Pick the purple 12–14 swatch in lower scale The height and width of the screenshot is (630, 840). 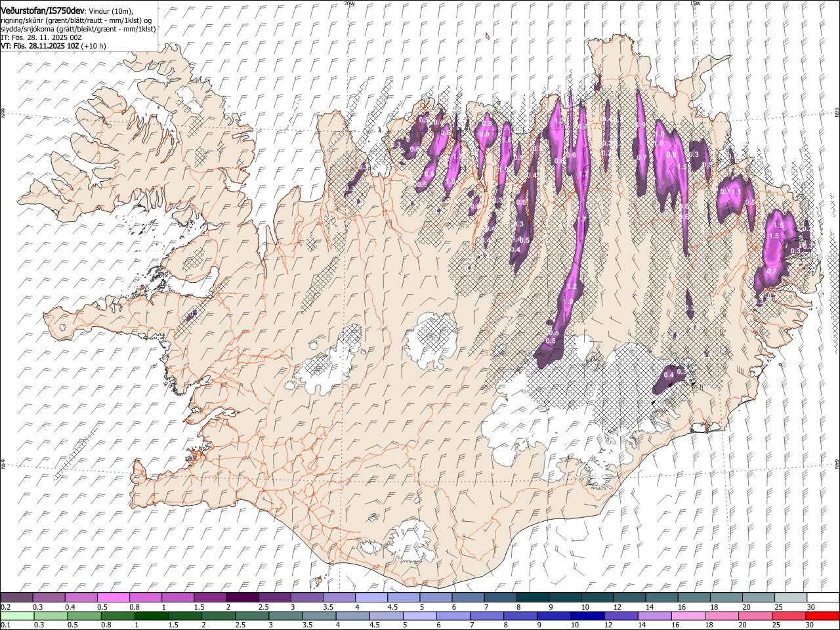(x=620, y=616)
